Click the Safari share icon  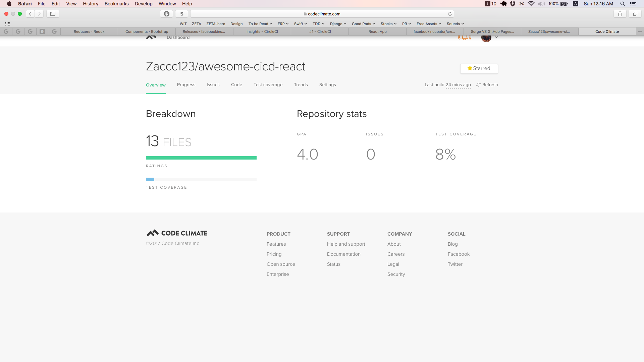coord(620,14)
